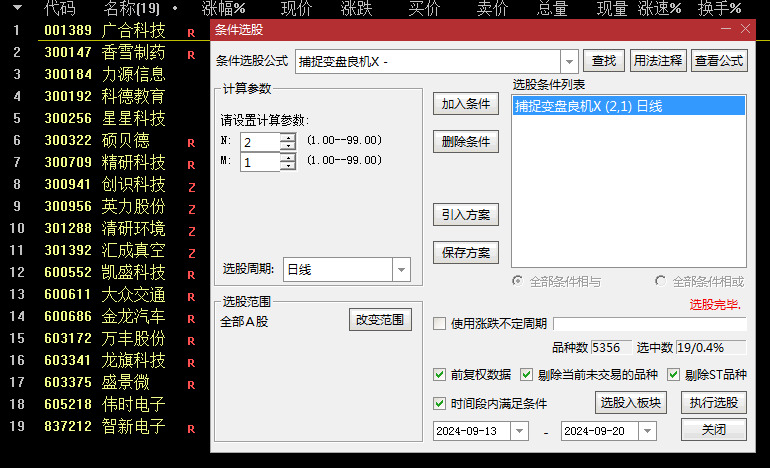Close the 条件选股 dialog with X

[x=745, y=29]
